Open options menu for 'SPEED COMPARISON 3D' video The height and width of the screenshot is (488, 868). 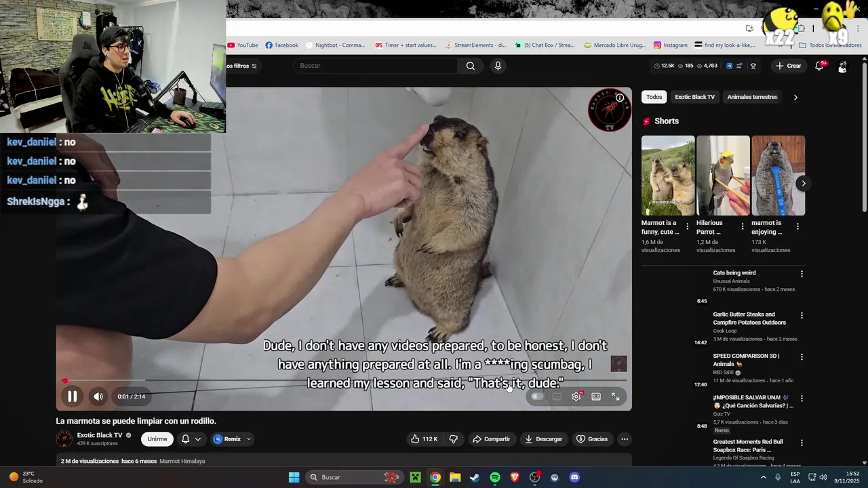click(802, 357)
